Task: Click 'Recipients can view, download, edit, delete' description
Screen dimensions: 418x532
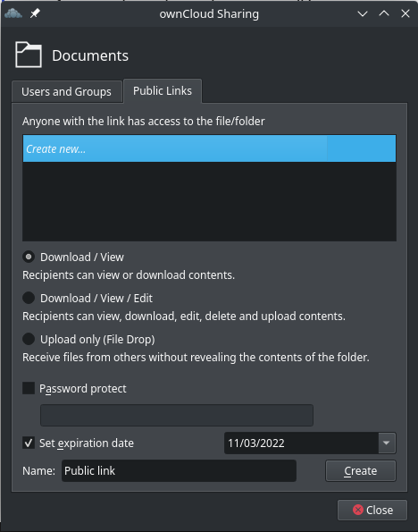Action: pos(184,317)
